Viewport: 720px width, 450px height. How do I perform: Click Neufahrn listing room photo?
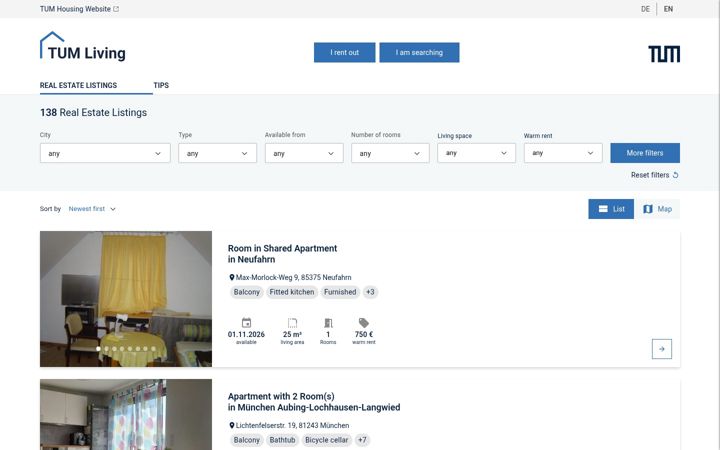point(126,298)
